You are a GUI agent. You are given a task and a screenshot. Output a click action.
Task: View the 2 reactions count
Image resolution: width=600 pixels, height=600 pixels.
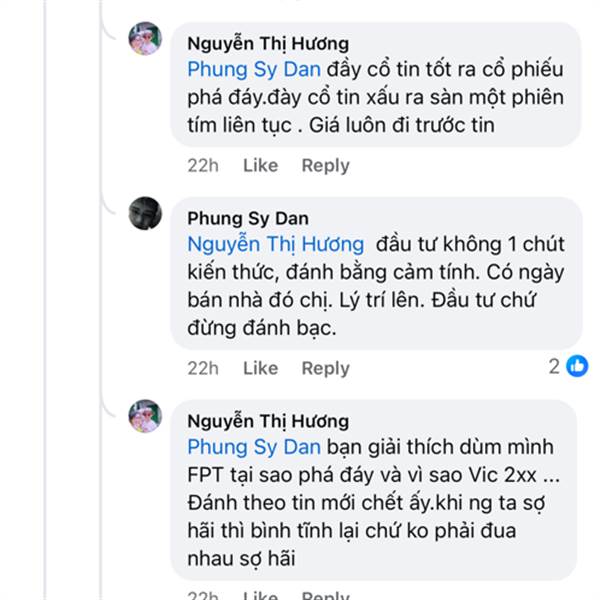coord(554,367)
